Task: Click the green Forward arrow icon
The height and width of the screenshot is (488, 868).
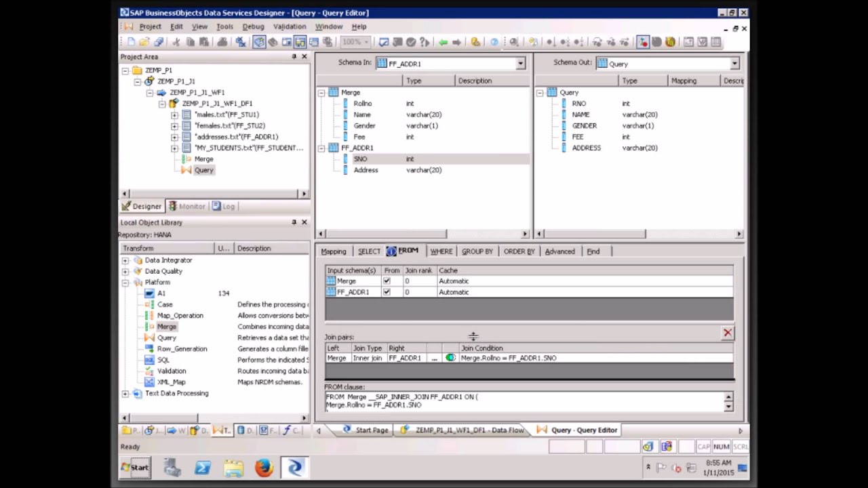Action: 456,42
